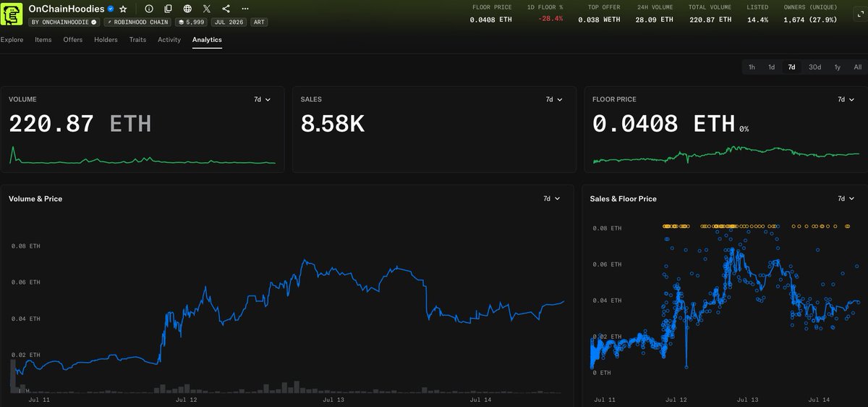The width and height of the screenshot is (868, 407).
Task: Open the OnChainHoodies collection avatar
Action: click(12, 13)
